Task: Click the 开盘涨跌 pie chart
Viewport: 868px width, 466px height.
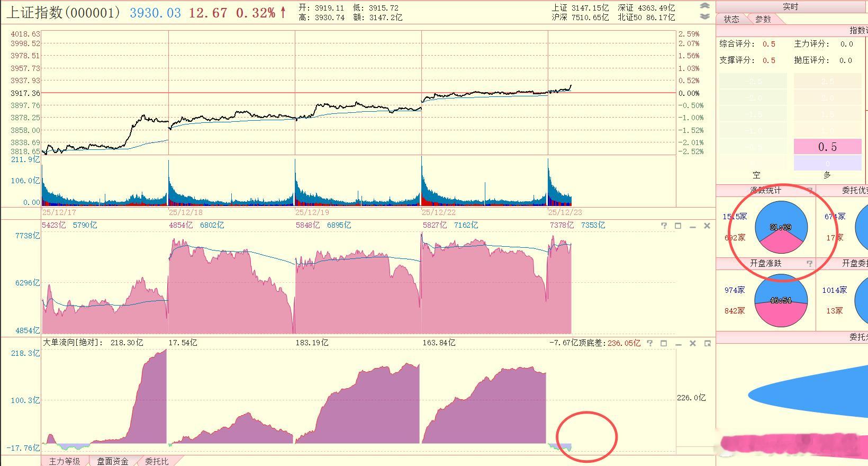Action: click(x=781, y=301)
